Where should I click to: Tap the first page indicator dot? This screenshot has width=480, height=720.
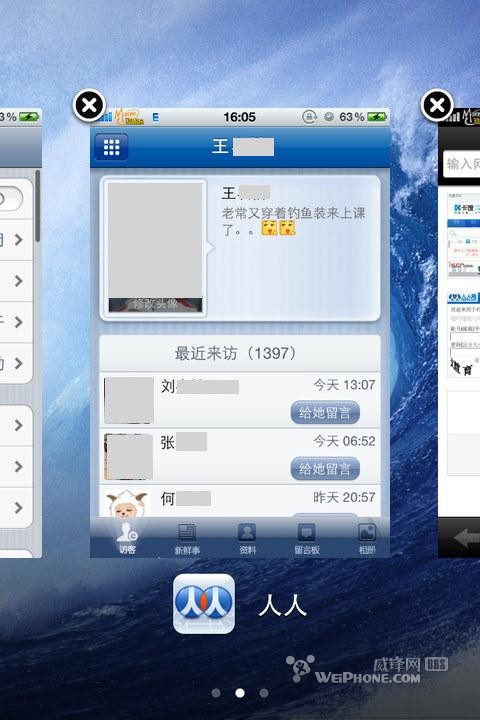(x=216, y=692)
